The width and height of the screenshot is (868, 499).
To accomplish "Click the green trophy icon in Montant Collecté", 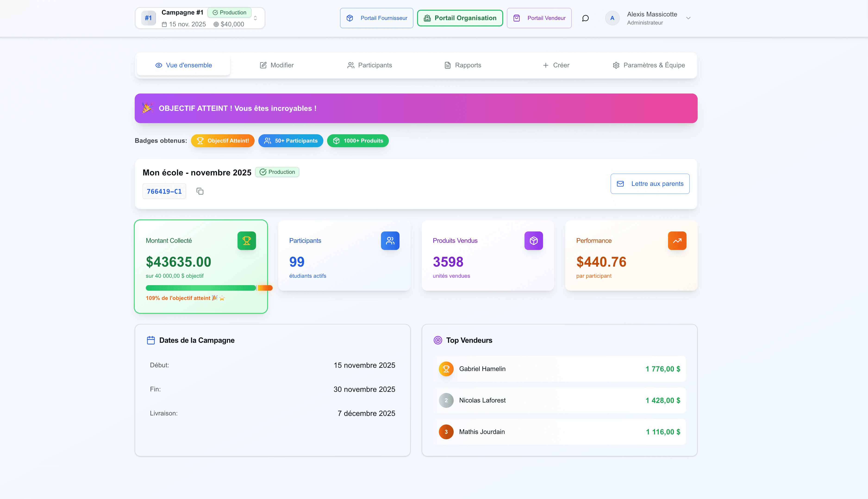I will tap(246, 241).
